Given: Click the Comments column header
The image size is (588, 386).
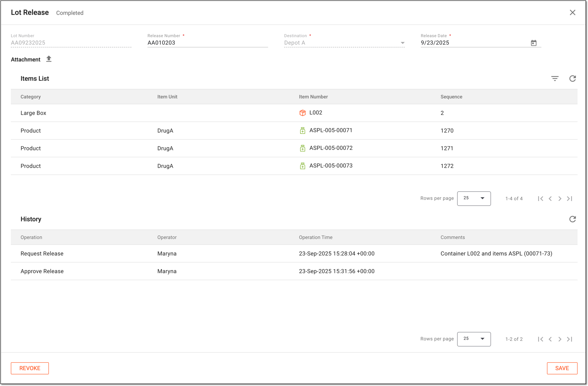Looking at the screenshot, I should click(x=453, y=237).
